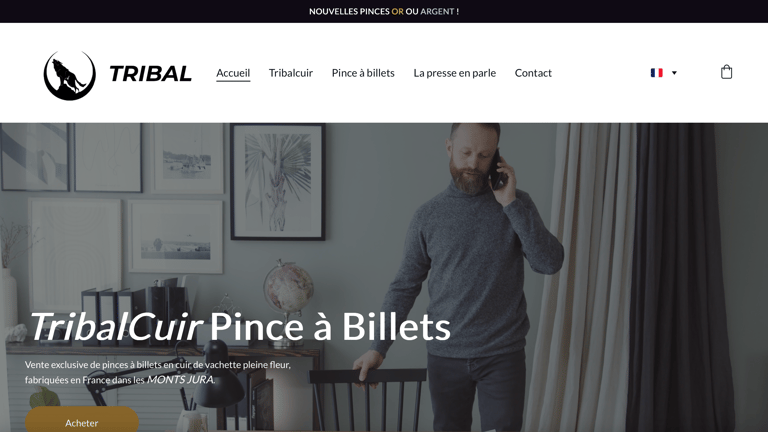Click the howling wolf logo
This screenshot has width=768, height=432.
pyautogui.click(x=70, y=75)
